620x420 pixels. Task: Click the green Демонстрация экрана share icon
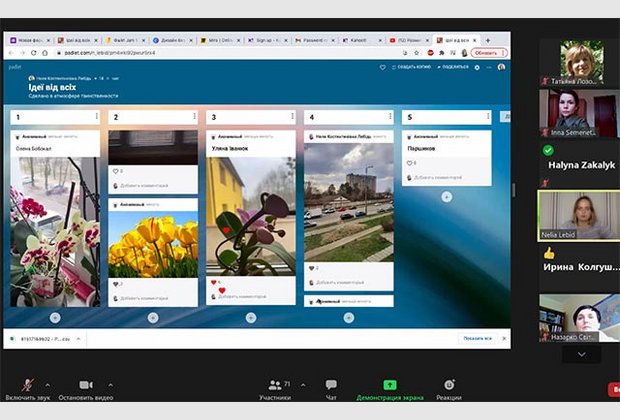[390, 386]
